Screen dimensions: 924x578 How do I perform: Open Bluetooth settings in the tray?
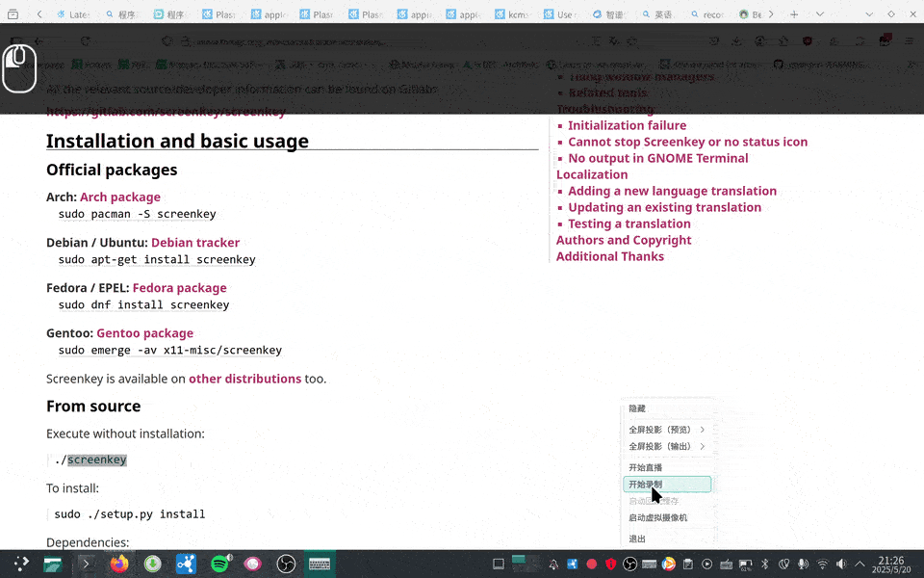click(x=765, y=564)
